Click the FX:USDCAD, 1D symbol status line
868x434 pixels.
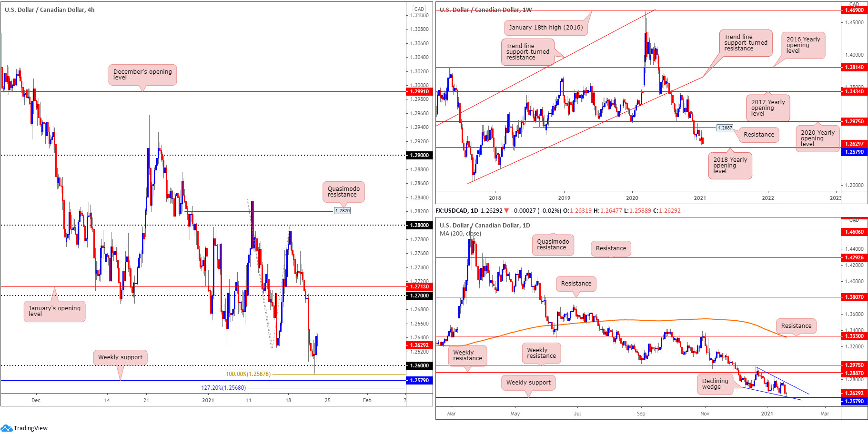(x=558, y=210)
